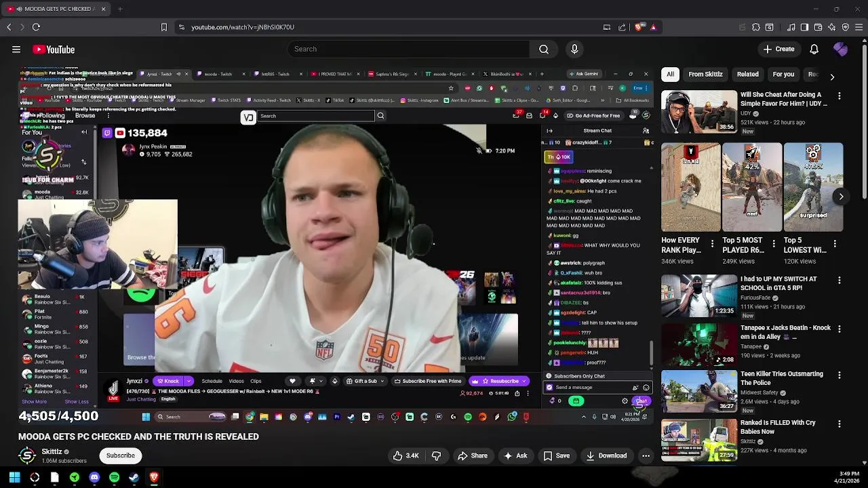Image resolution: width=868 pixels, height=488 pixels.
Task: Open Brave Rewards triangle icon
Action: tap(653, 27)
